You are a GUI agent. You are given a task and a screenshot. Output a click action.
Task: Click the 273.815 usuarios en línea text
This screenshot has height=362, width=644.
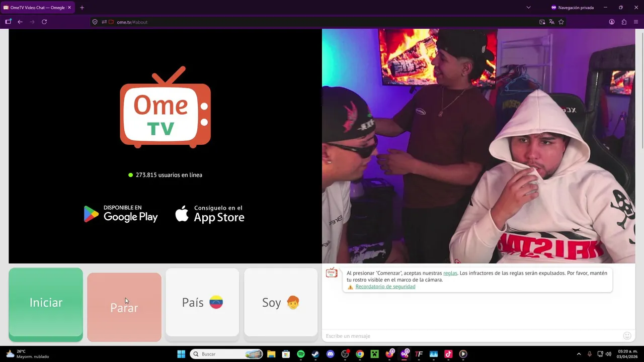[165, 175]
